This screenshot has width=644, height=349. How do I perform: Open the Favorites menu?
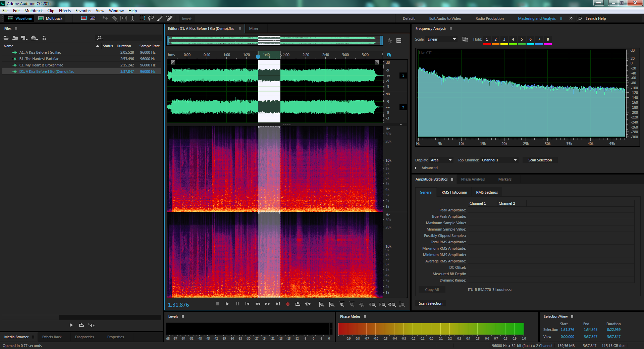coord(83,11)
